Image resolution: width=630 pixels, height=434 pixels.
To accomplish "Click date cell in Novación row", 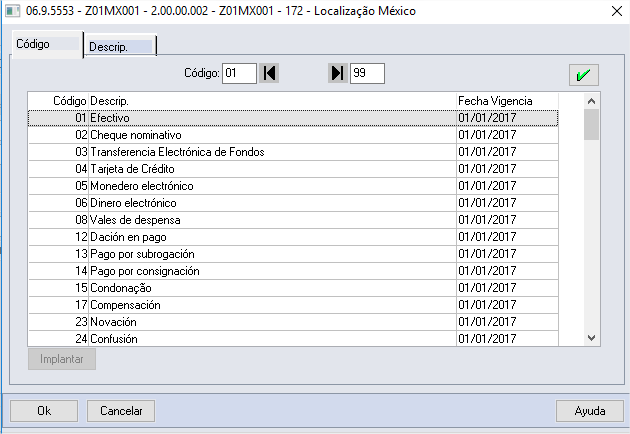I will tap(507, 322).
